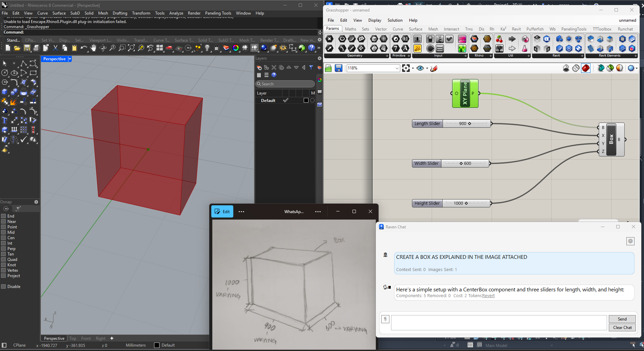
Task: Toggle the Mid osnap checkbox
Action: click(3, 232)
